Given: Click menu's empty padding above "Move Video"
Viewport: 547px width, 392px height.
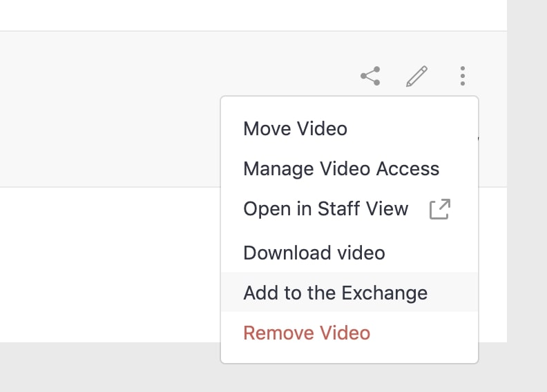Looking at the screenshot, I should [x=349, y=106].
